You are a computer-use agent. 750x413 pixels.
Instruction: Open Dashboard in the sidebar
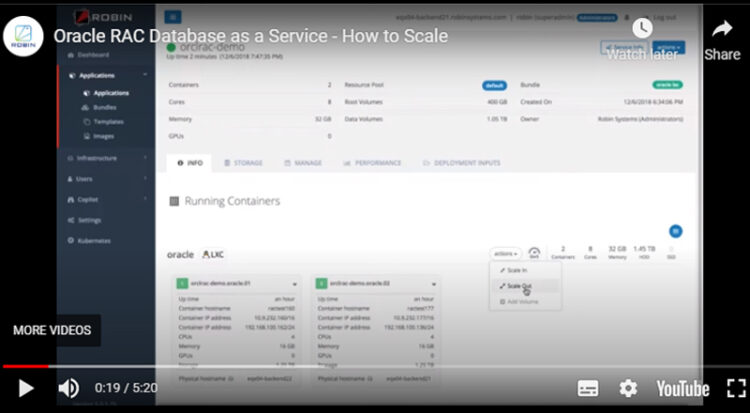[88, 55]
